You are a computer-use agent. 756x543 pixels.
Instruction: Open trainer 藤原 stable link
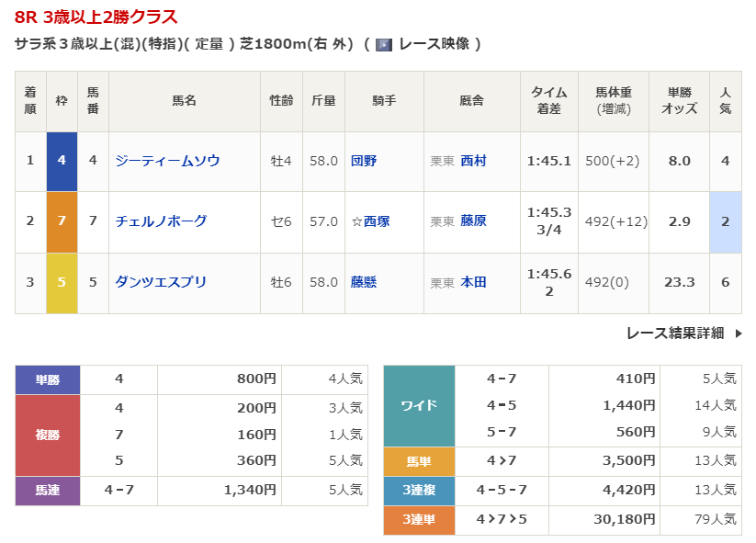tap(473, 221)
